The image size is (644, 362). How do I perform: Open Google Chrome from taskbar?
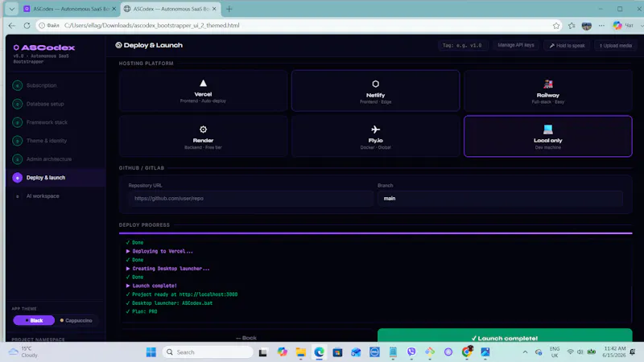pyautogui.click(x=467, y=352)
